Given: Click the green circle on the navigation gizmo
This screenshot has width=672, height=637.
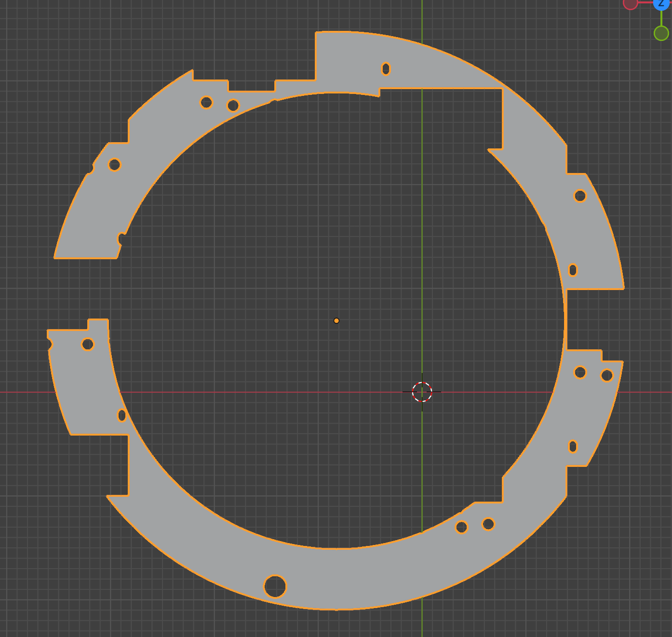Looking at the screenshot, I should 661,33.
